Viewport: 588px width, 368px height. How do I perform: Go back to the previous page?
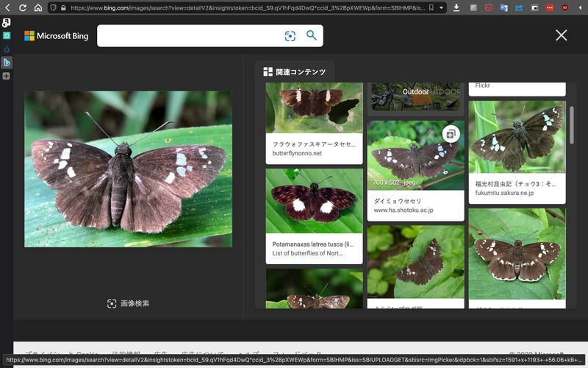pos(7,7)
